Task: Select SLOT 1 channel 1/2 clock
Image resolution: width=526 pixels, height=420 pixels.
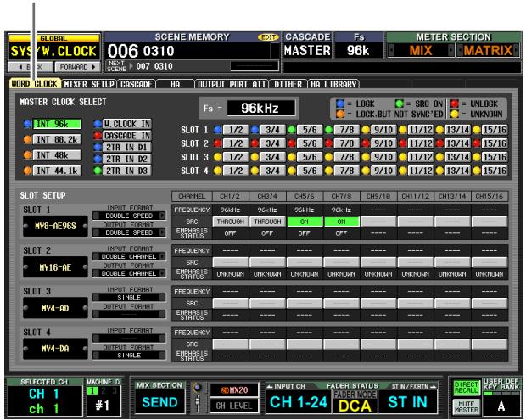Action: (236, 130)
